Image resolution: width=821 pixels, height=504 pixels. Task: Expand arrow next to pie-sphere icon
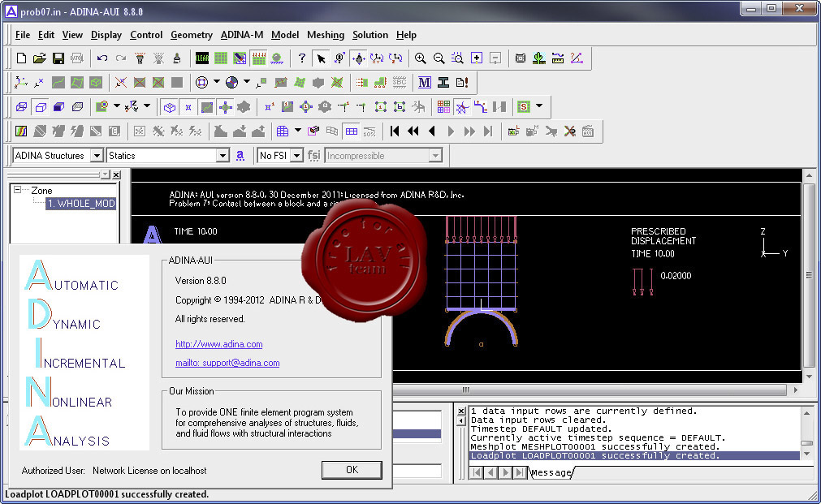[x=247, y=82]
